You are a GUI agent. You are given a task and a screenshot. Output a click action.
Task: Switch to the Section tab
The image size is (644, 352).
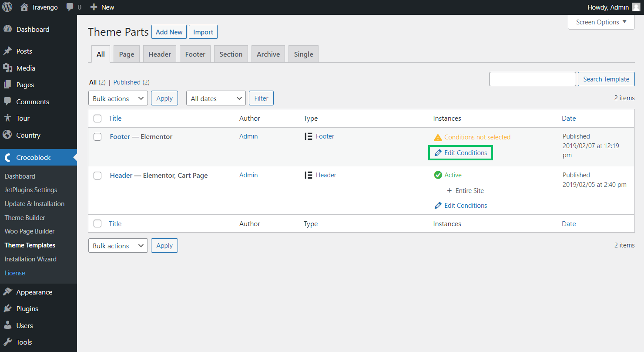231,54
